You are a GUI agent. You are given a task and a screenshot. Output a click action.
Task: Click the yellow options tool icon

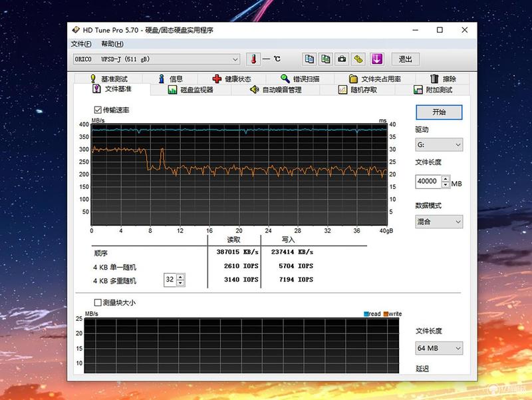(358, 59)
